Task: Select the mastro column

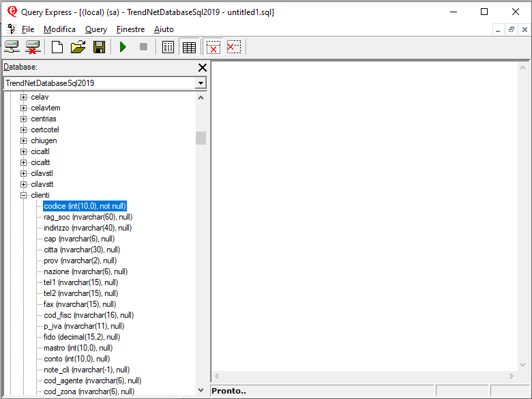Action: pos(78,348)
